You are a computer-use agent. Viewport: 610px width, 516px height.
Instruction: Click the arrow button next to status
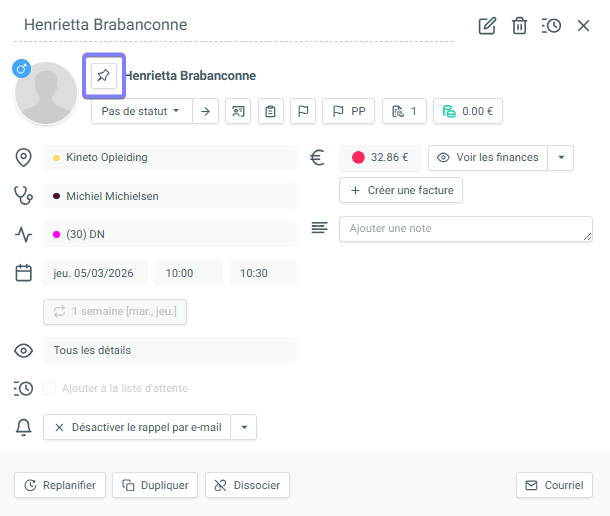pyautogui.click(x=205, y=111)
